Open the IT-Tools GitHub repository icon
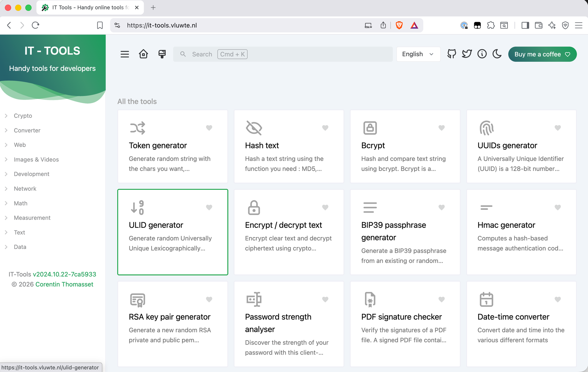This screenshot has height=372, width=588. [452, 54]
